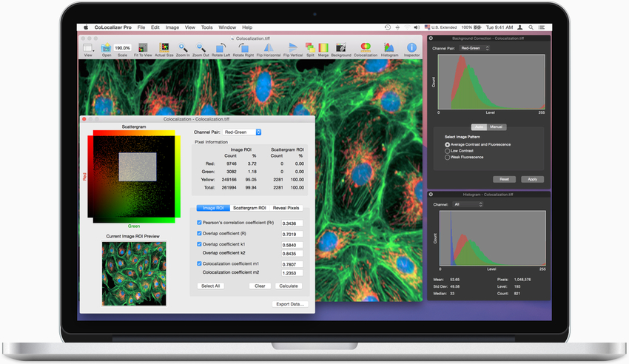The height and width of the screenshot is (364, 629).
Task: Click the Fit To View icon
Action: pos(143,48)
